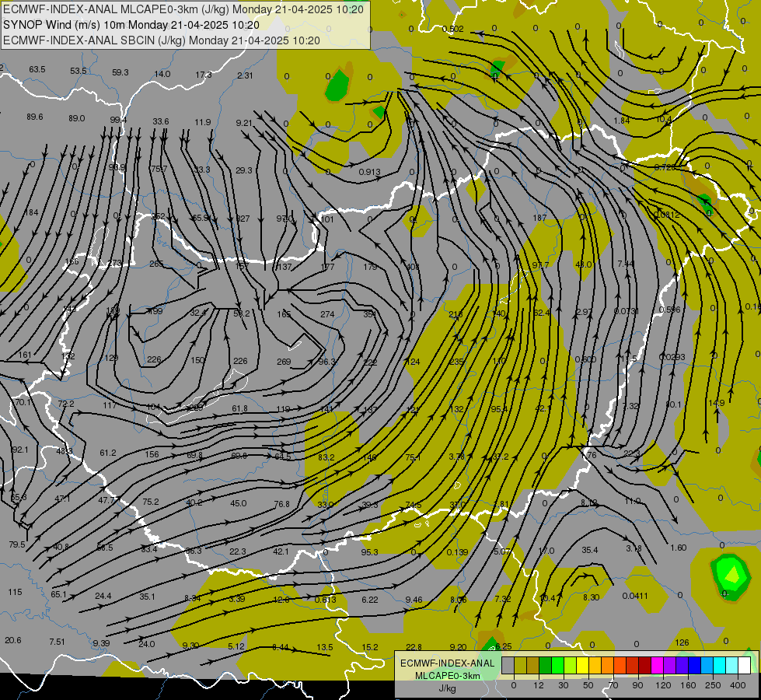761x700 pixels.
Task: Click the map value 20.6
Action: 13,640
